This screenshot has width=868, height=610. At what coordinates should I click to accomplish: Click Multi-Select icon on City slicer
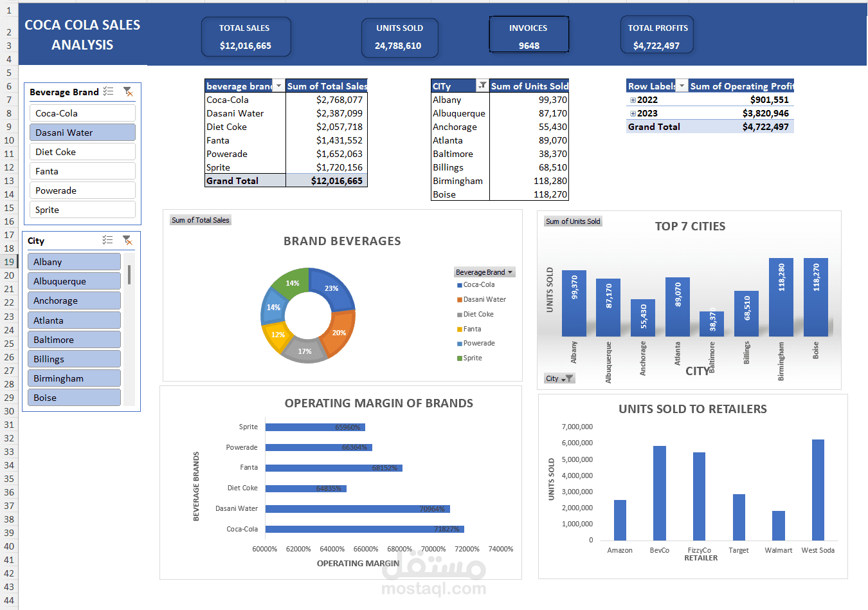pos(109,240)
